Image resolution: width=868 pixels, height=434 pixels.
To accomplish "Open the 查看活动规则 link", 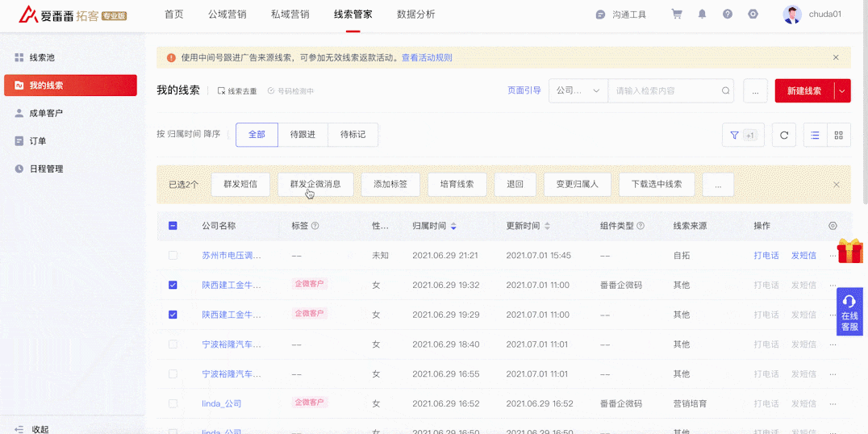I will click(x=427, y=58).
